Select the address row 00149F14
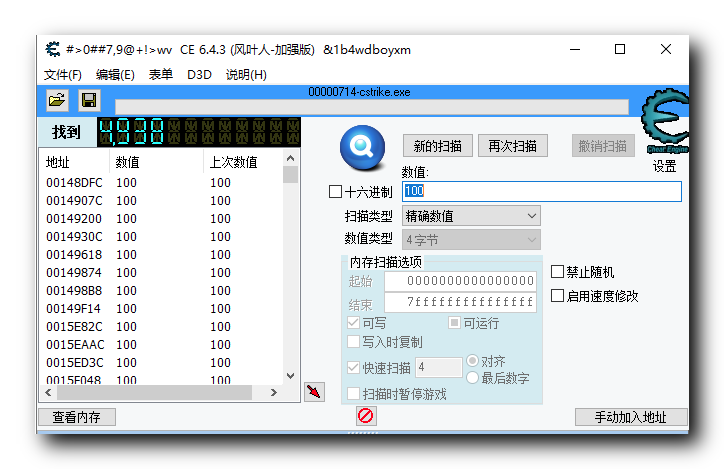Screen dimensions: 724x469 pos(162,309)
